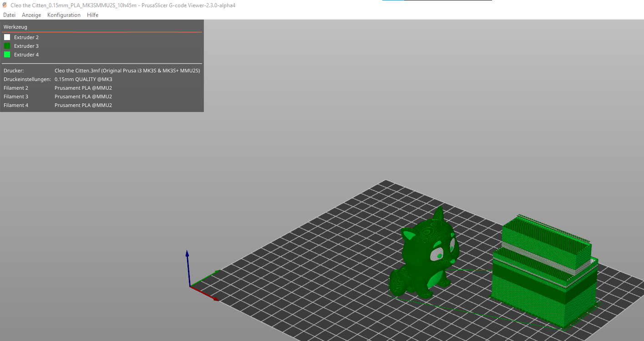Viewport: 644px width, 341px height.
Task: Open the Anzeige menu
Action: click(x=31, y=15)
